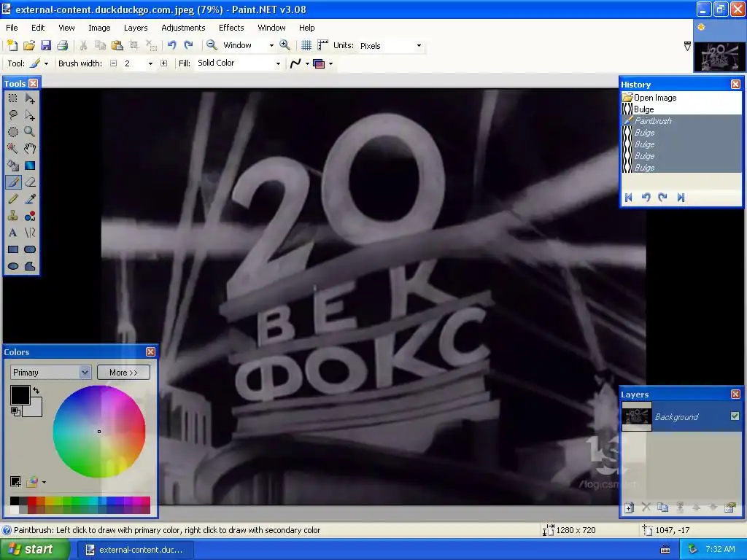This screenshot has height=560, width=747.
Task: Click the Open file folder icon
Action: click(x=29, y=45)
